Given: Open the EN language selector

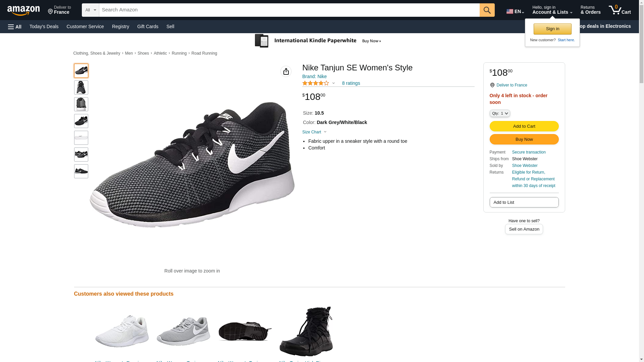Looking at the screenshot, I should [515, 11].
